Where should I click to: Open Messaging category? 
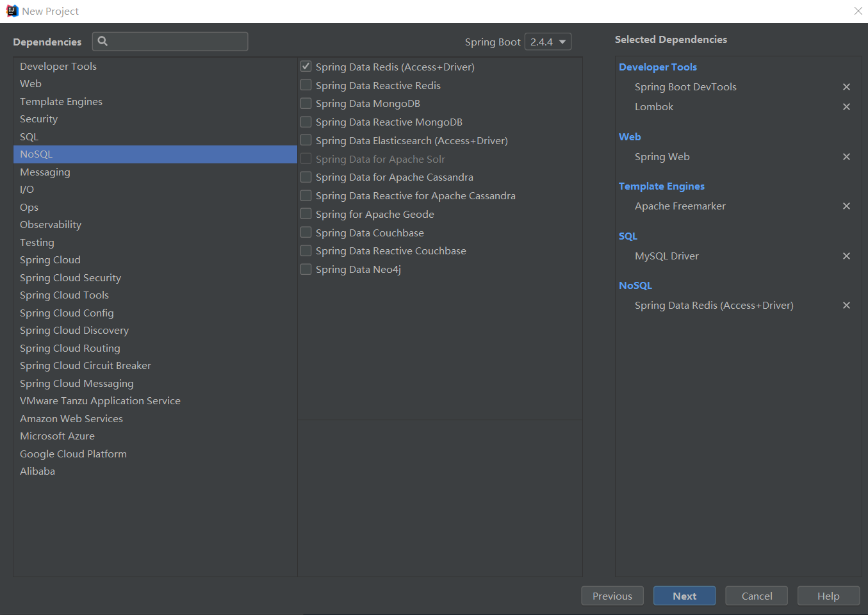click(155, 172)
